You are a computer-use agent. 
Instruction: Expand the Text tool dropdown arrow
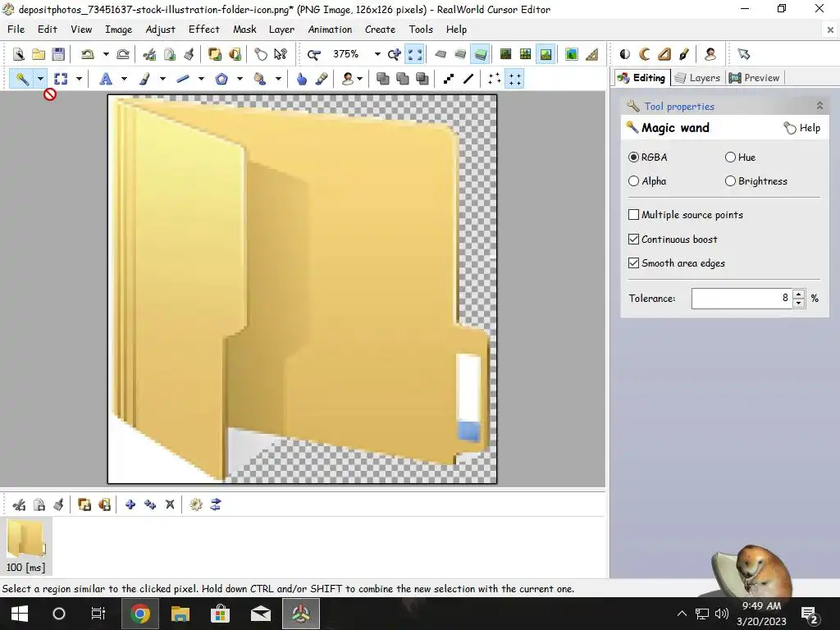coord(125,80)
